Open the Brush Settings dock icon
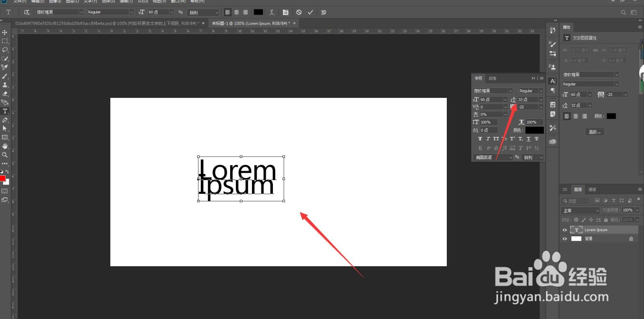 click(553, 44)
